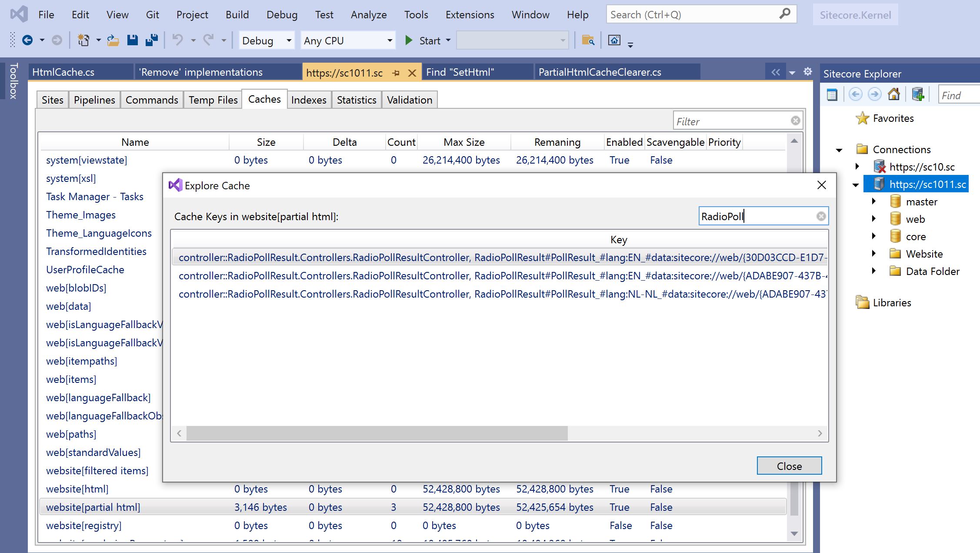
Task: Click the search magnifier icon
Action: [785, 14]
